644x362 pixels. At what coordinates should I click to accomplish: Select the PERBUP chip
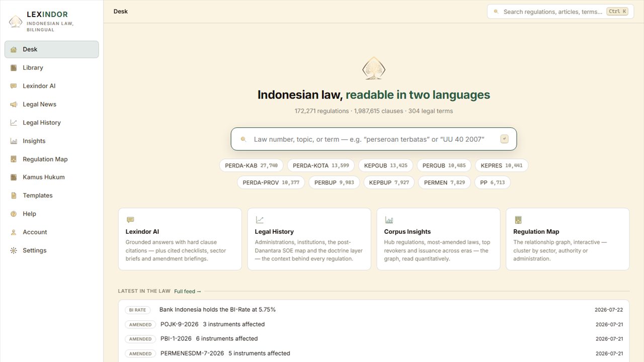tap(334, 183)
